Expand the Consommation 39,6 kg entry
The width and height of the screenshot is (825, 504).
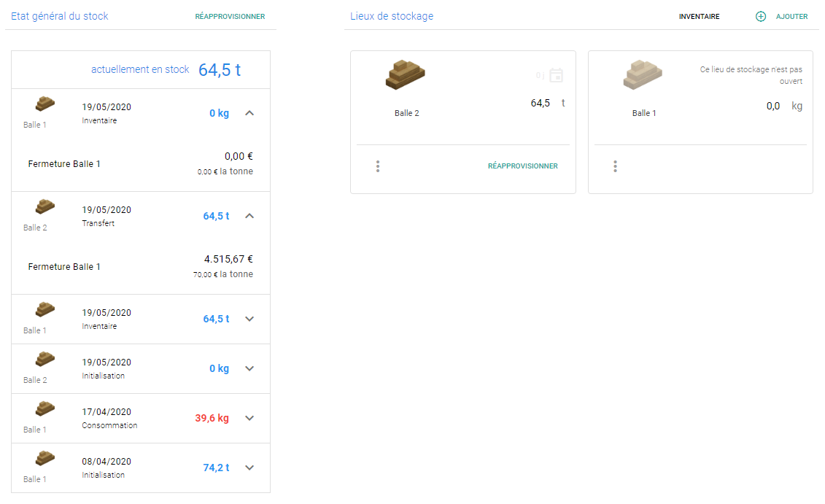[249, 418]
